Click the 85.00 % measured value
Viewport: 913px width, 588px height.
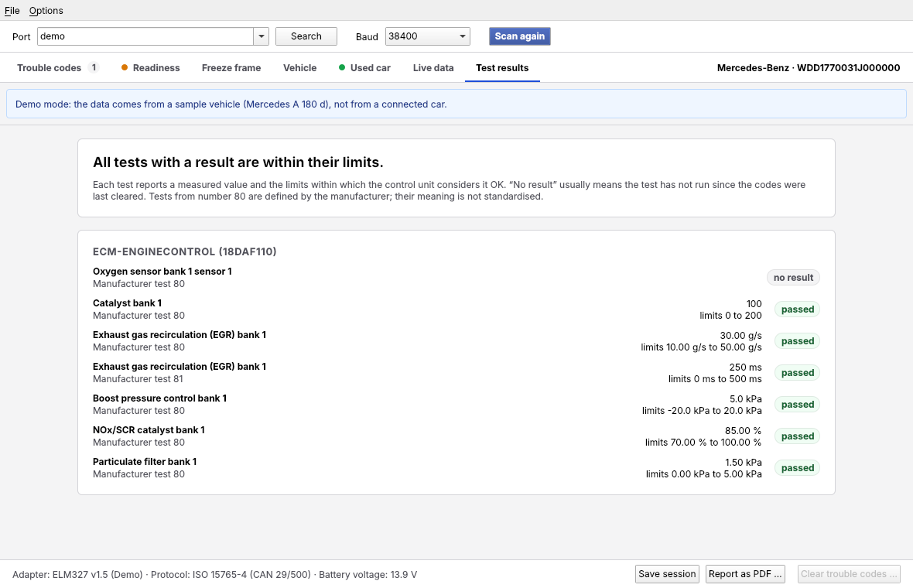point(743,430)
